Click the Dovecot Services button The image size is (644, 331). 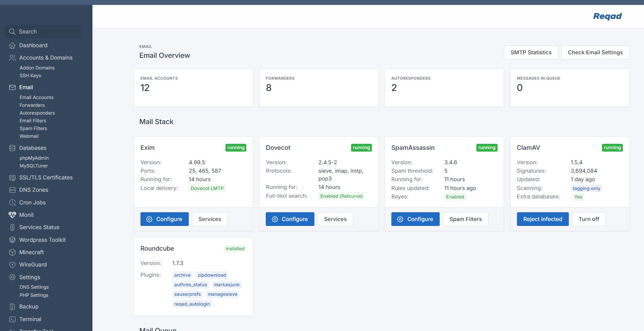click(335, 219)
